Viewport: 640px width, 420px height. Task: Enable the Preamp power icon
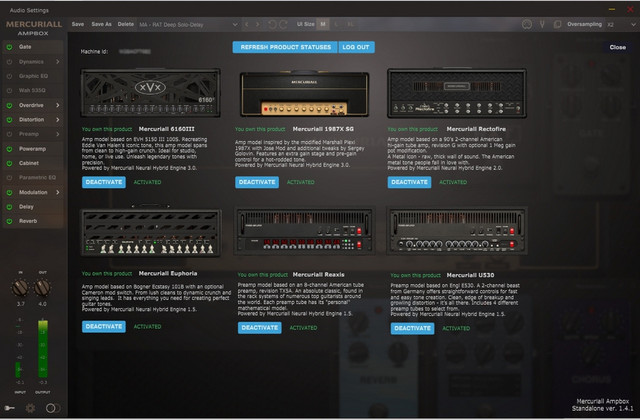[9, 134]
